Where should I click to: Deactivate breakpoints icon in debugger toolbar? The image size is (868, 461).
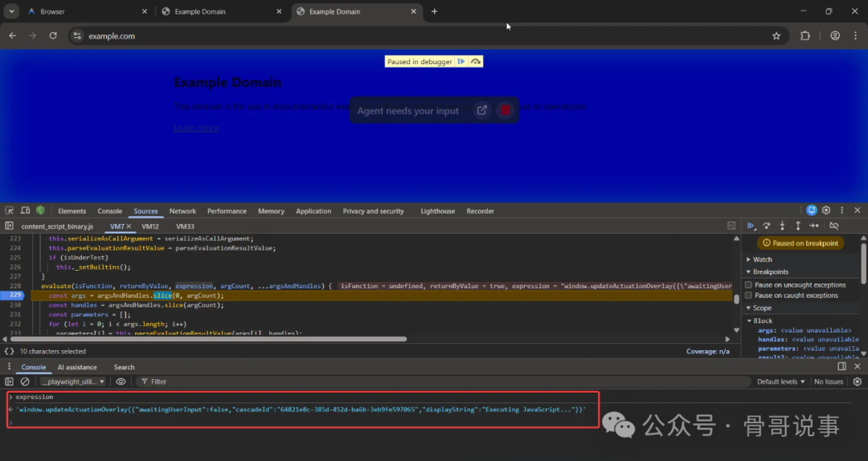(x=834, y=226)
